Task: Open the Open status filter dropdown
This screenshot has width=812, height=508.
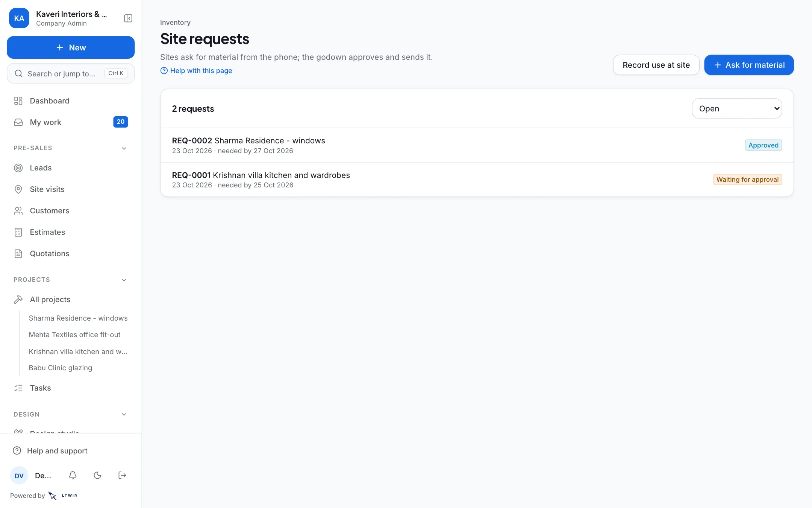Action: click(x=737, y=109)
